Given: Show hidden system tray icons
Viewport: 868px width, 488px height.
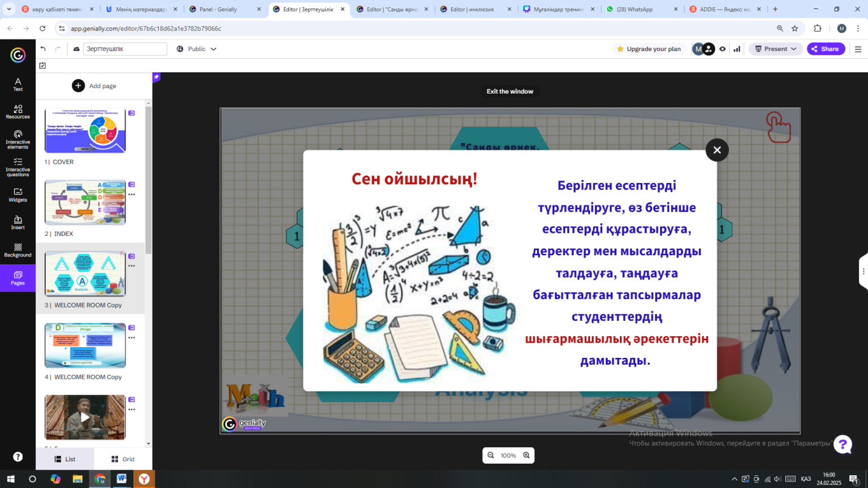Looking at the screenshot, I should (734, 479).
